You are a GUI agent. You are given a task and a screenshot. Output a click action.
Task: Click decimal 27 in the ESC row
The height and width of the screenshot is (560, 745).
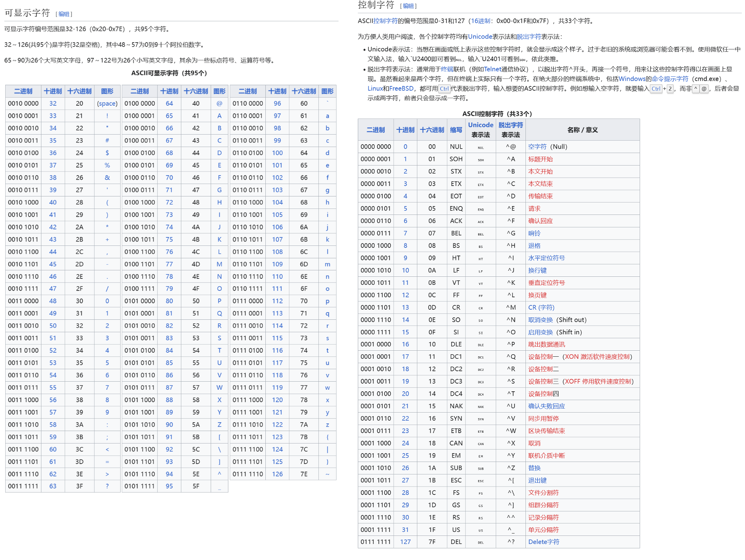point(405,480)
